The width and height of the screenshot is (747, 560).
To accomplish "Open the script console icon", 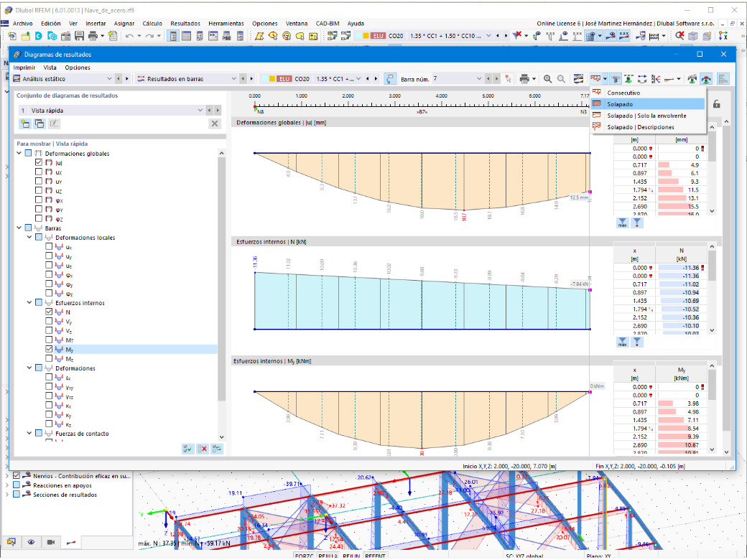I will click(x=213, y=36).
